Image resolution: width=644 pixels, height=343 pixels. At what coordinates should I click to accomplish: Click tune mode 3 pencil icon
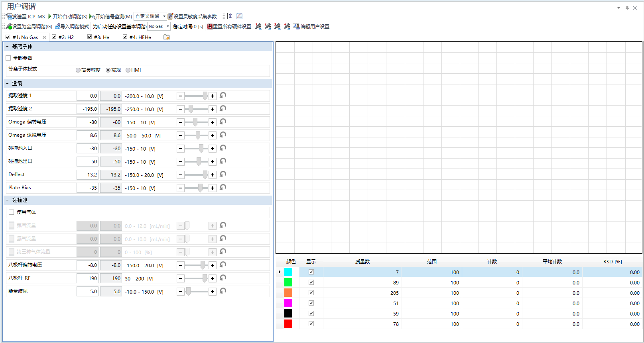pos(278,26)
